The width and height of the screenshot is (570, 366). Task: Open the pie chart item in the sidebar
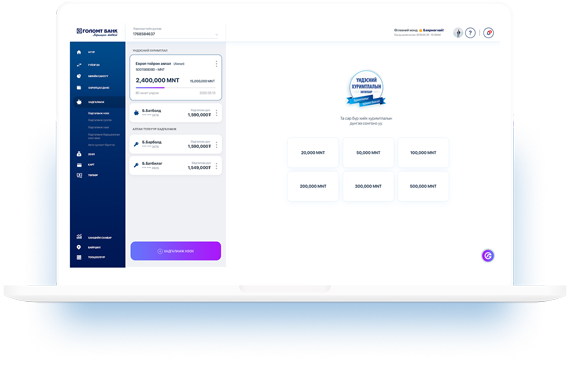pos(92,76)
